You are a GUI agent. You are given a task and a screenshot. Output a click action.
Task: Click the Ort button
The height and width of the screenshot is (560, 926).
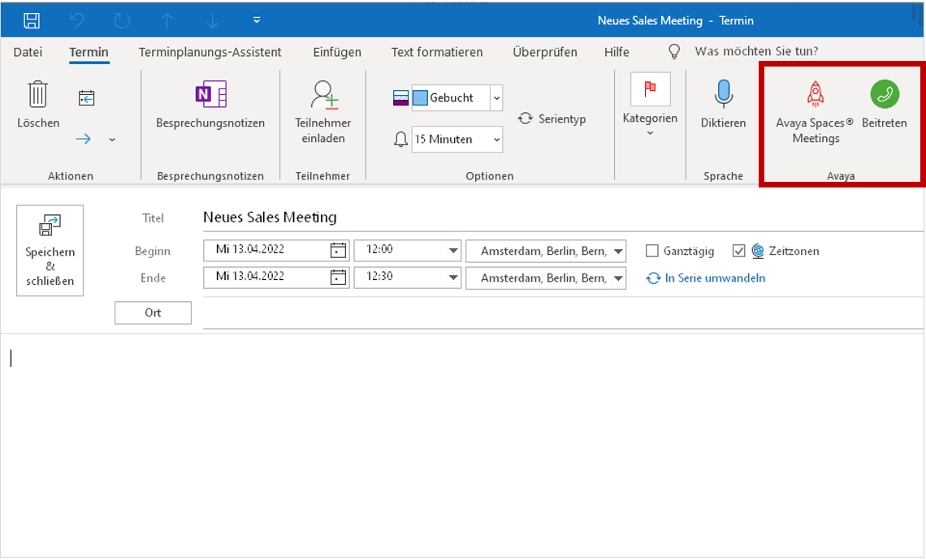(x=153, y=312)
